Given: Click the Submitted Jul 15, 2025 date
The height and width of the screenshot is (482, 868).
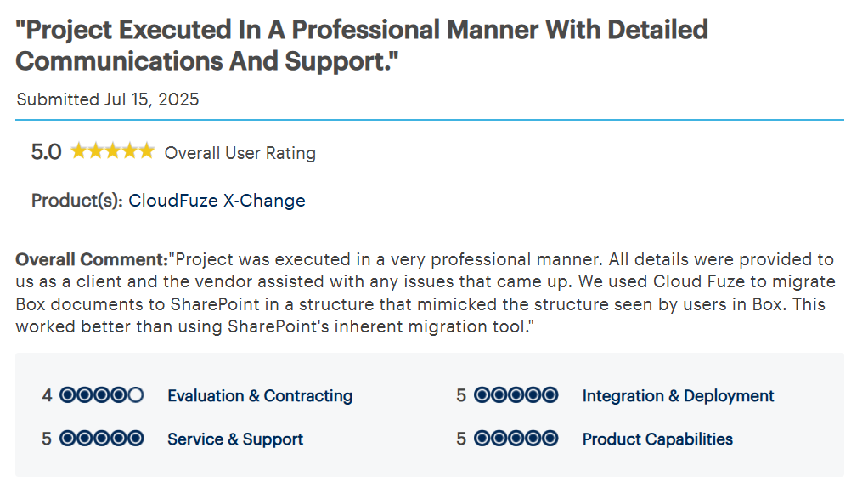Looking at the screenshot, I should pyautogui.click(x=107, y=99).
